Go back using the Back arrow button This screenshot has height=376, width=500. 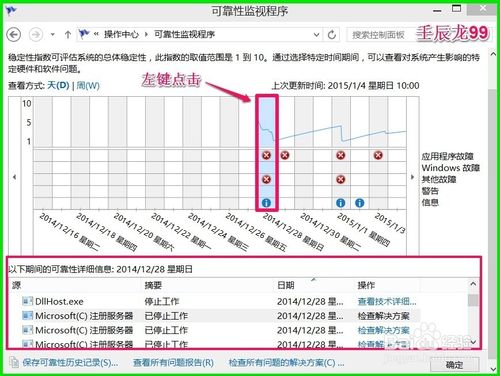click(14, 34)
